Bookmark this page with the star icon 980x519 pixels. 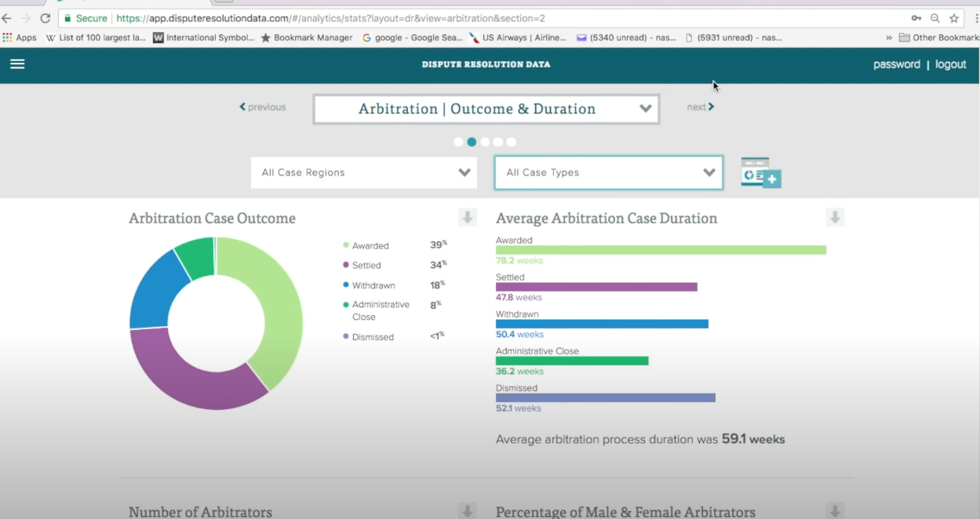tap(954, 18)
